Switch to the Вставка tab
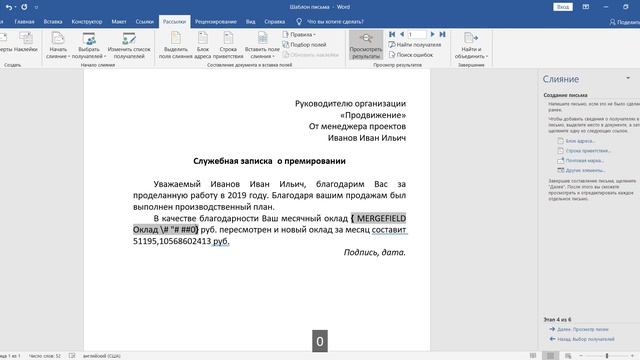Image resolution: width=640 pixels, height=360 pixels. pyautogui.click(x=53, y=22)
